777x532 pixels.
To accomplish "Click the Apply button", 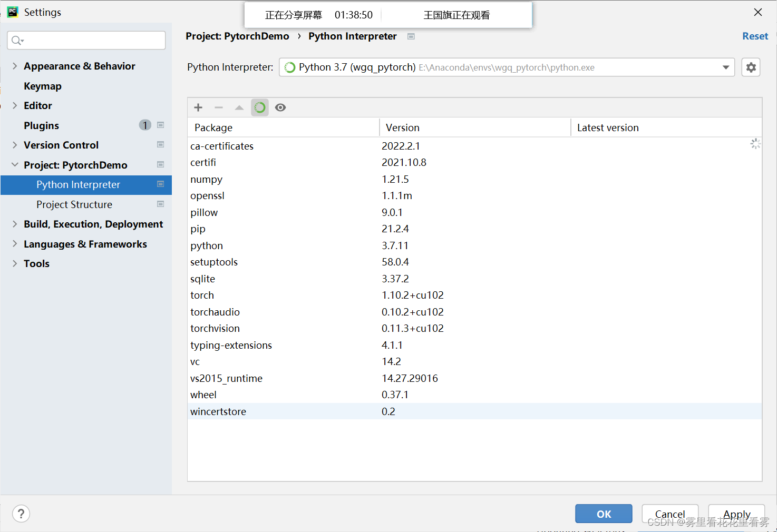I will coord(736,514).
